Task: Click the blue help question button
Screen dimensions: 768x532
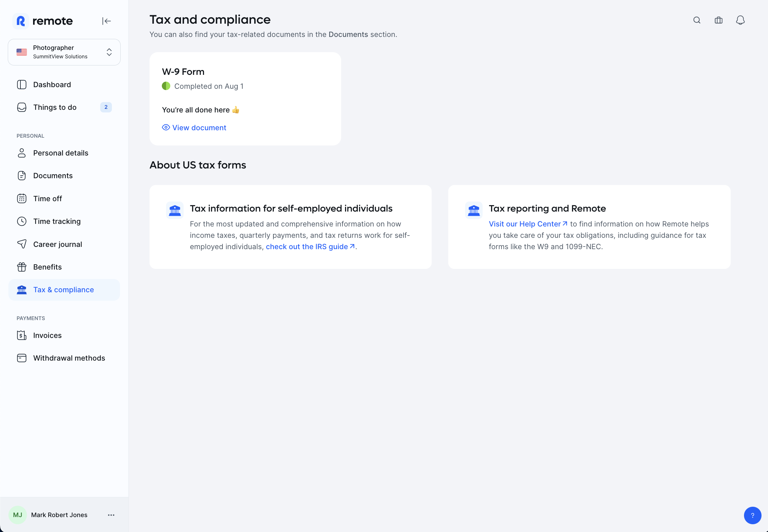Action: coord(752,515)
